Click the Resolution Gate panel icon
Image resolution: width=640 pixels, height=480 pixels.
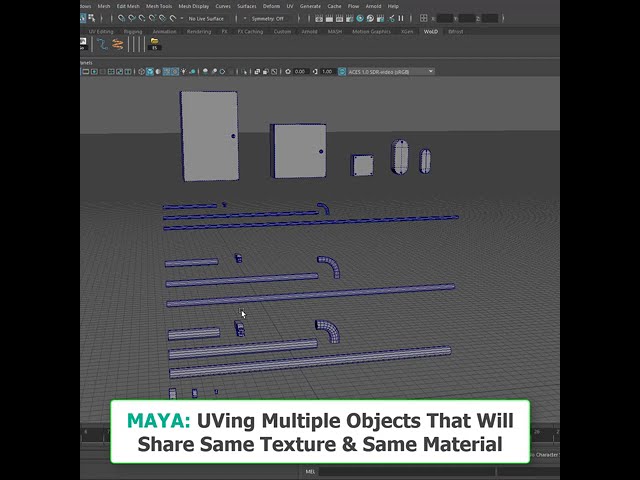(x=94, y=71)
